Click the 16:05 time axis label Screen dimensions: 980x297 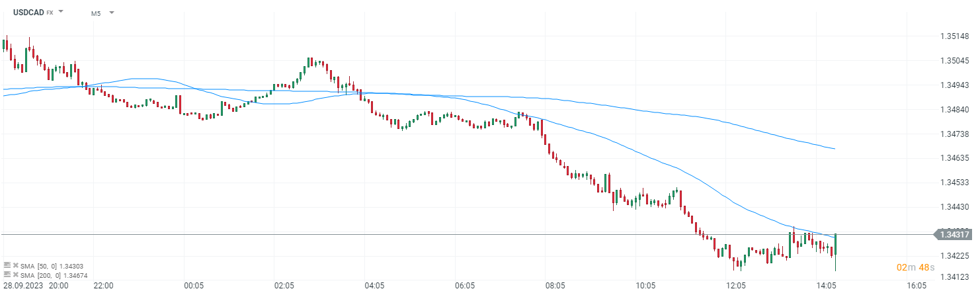[916, 286]
